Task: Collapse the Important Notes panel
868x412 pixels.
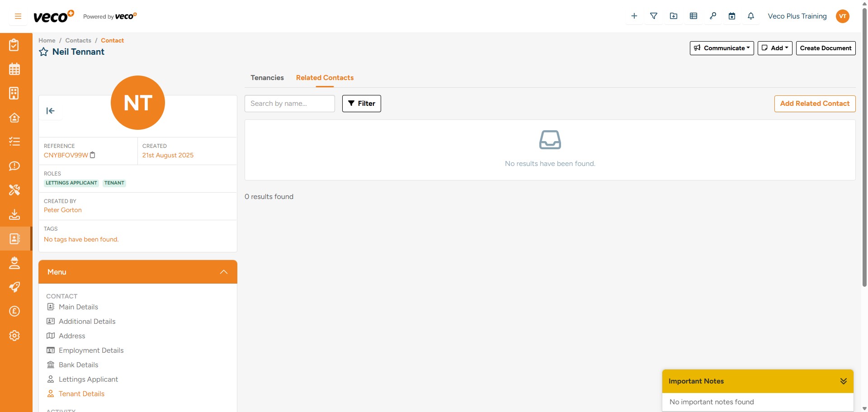Action: 844,381
